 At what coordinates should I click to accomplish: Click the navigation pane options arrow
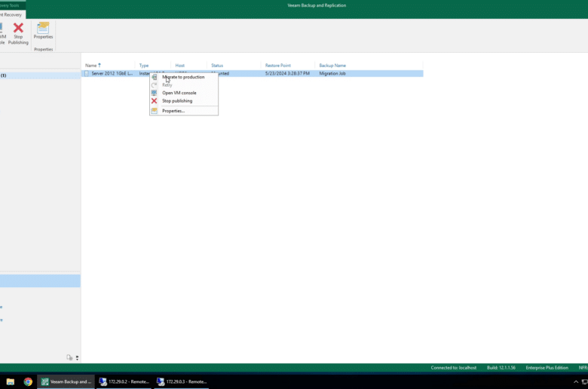point(77,358)
